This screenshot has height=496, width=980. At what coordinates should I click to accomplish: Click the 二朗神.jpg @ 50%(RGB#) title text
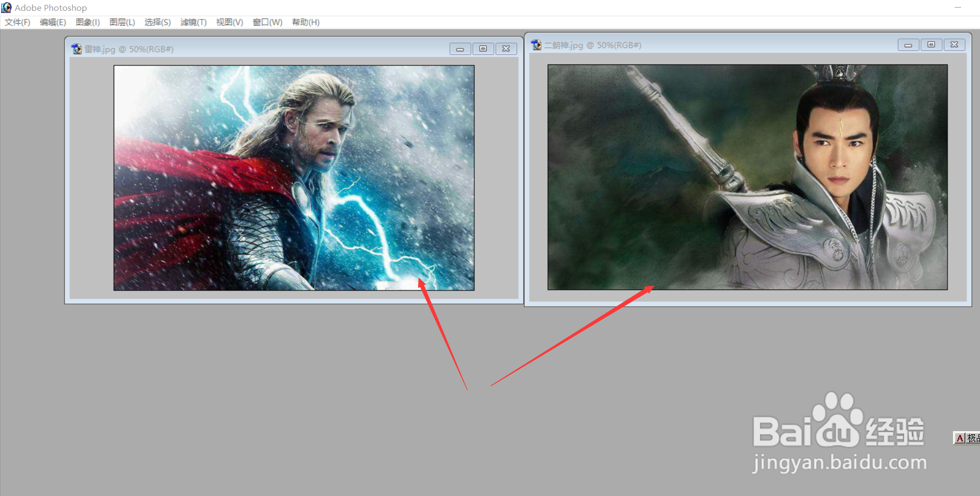(593, 45)
